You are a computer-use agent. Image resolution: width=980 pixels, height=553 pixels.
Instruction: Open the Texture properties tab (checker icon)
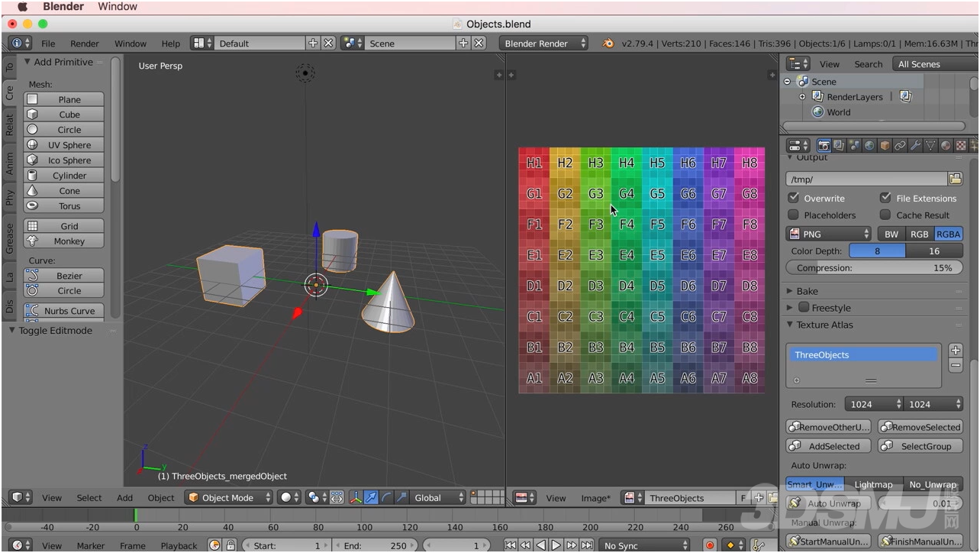pos(962,145)
